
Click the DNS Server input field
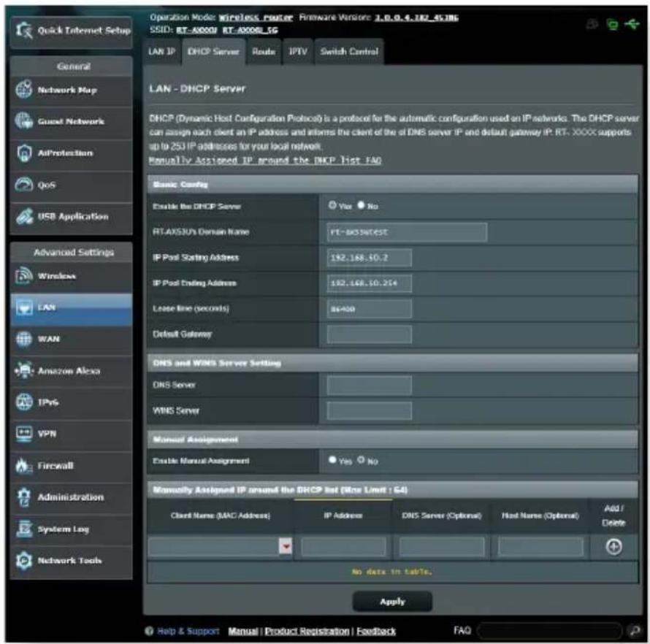click(x=370, y=386)
